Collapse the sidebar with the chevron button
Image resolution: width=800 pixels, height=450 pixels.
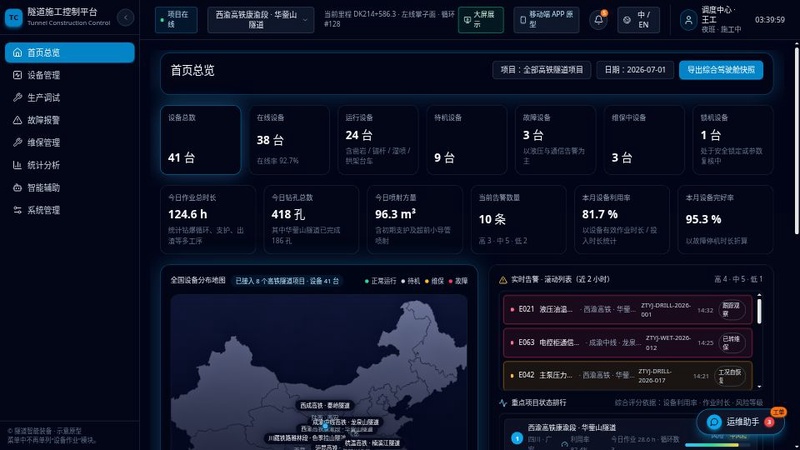click(x=125, y=18)
